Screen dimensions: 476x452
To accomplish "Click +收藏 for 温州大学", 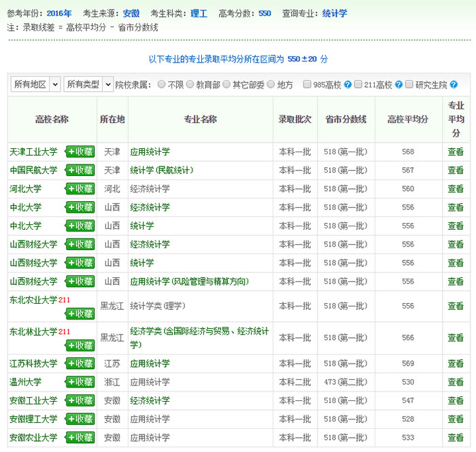I will 80,382.
